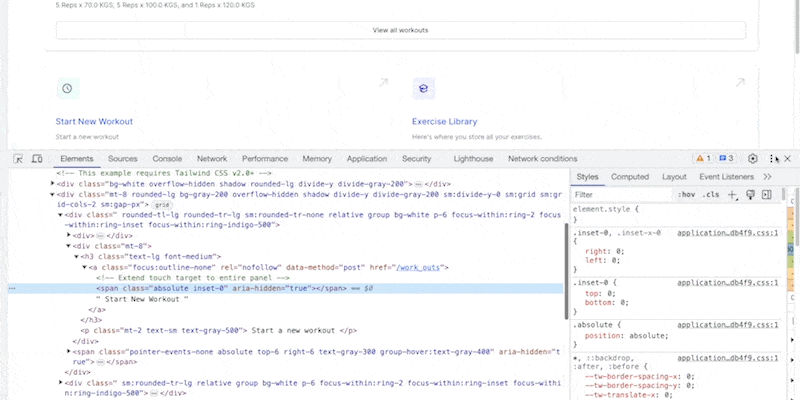This screenshot has width=800, height=400.
Task: Collapse the rounded-tl-lg rounded-tr-lg div node
Action: point(60,215)
